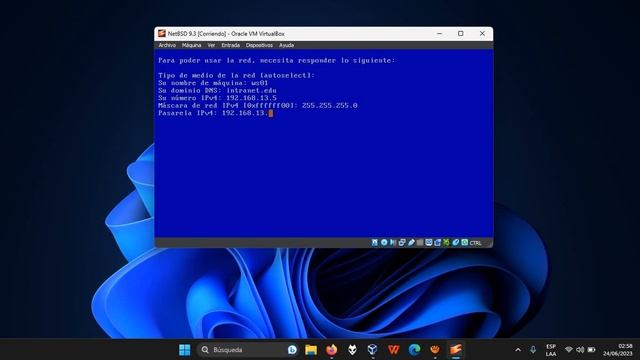The height and width of the screenshot is (360, 640).
Task: Click the VirtualBox window title bar icon
Action: coord(162,33)
